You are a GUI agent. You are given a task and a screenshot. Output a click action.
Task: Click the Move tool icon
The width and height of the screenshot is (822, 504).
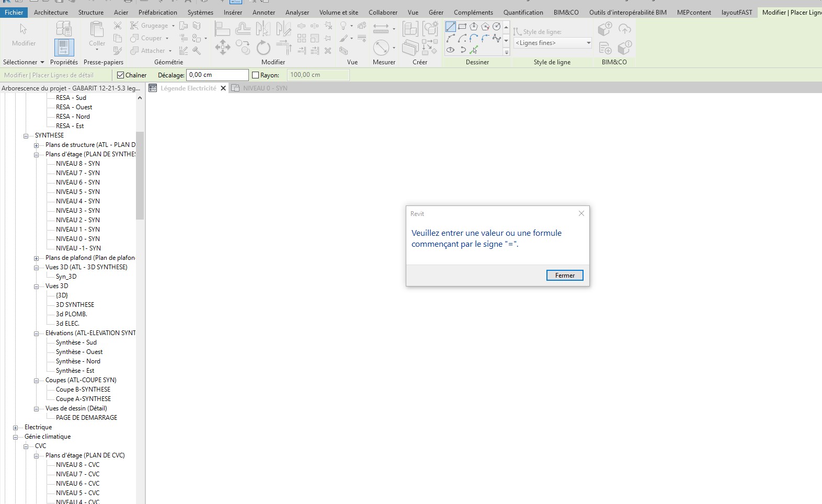[223, 47]
